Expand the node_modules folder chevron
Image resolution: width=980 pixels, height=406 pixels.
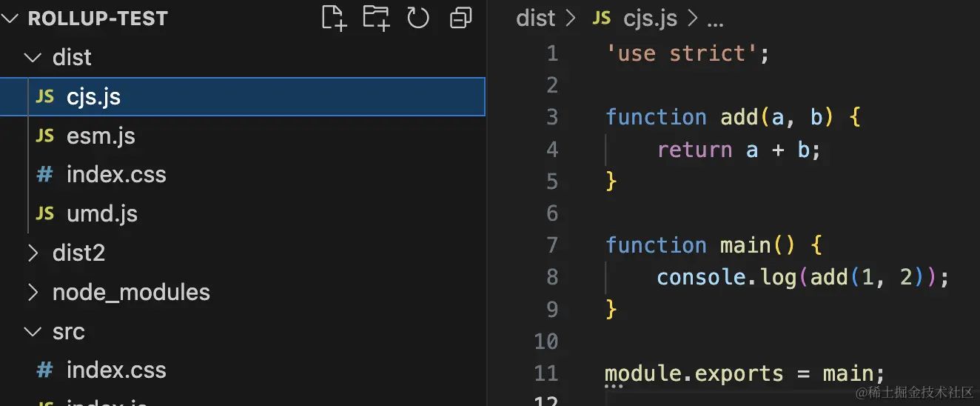coord(33,293)
